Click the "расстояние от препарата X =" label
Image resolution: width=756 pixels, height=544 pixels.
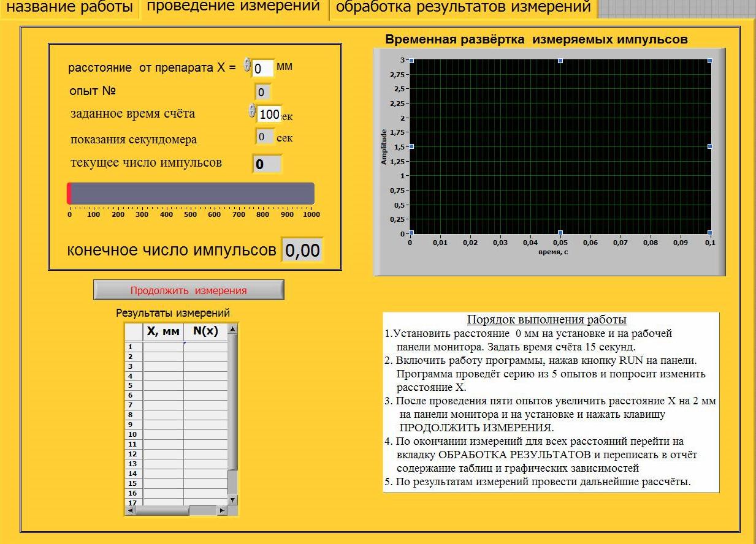tap(152, 67)
